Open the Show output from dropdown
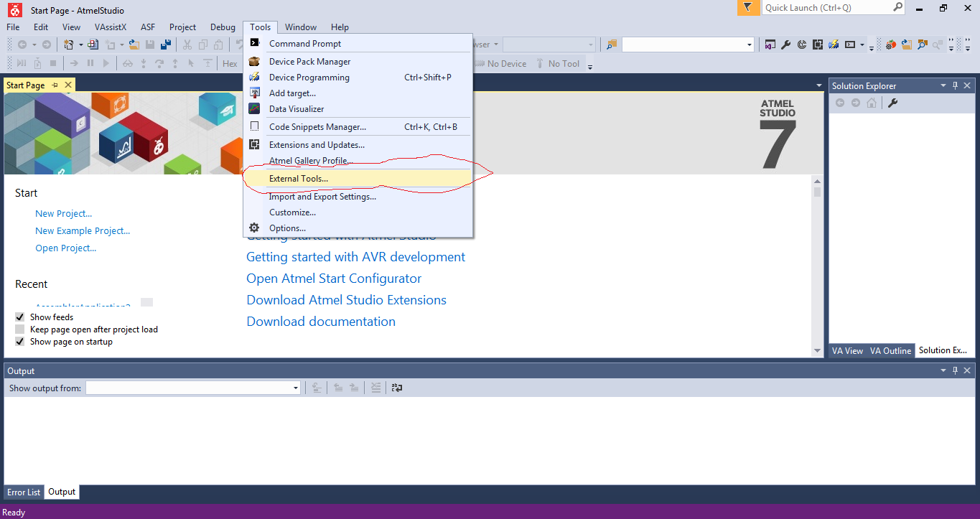 click(x=295, y=388)
